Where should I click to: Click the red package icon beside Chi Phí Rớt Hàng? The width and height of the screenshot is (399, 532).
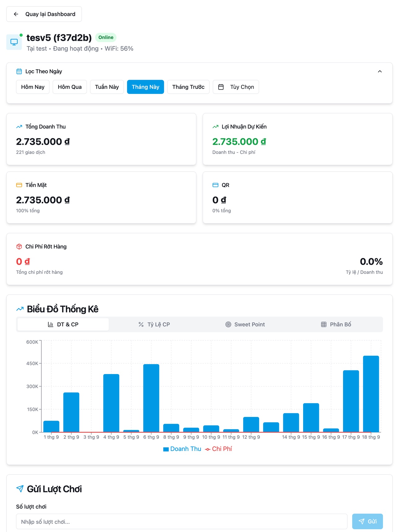[x=19, y=246]
